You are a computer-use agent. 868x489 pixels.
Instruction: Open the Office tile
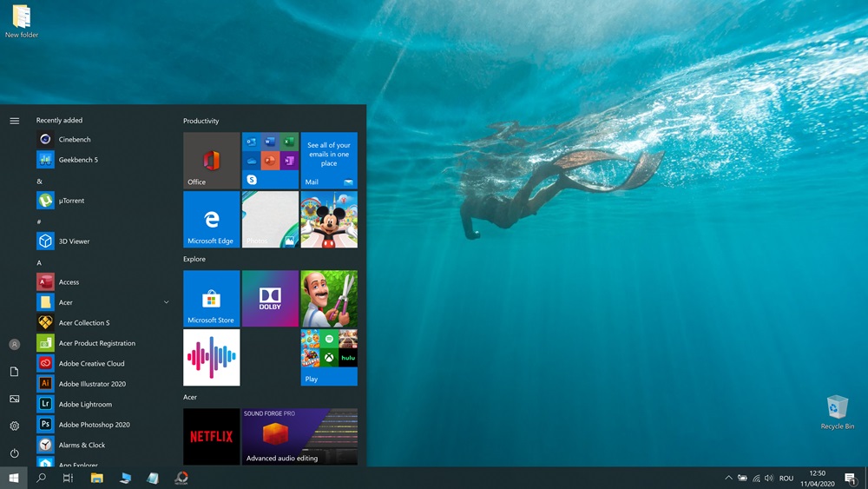pos(212,161)
